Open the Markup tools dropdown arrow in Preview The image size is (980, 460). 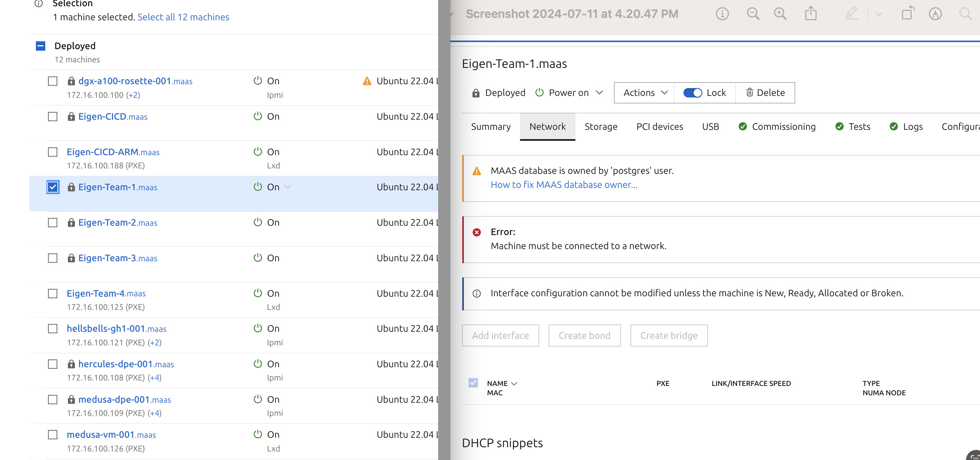879,14
